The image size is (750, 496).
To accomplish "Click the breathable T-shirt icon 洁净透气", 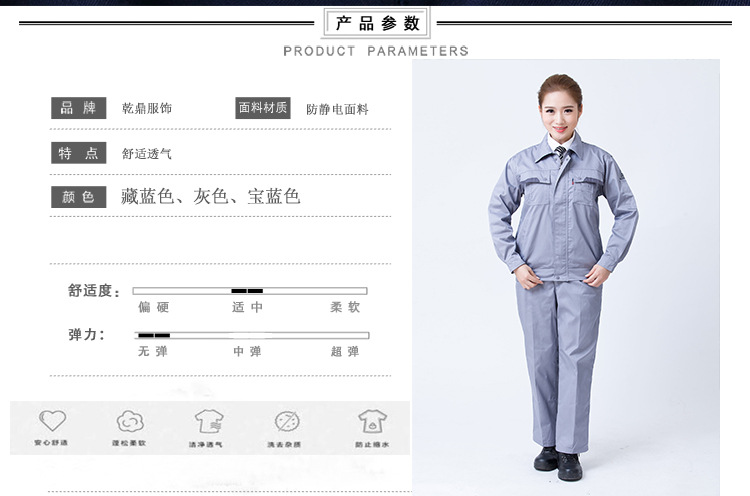I will [x=209, y=422].
